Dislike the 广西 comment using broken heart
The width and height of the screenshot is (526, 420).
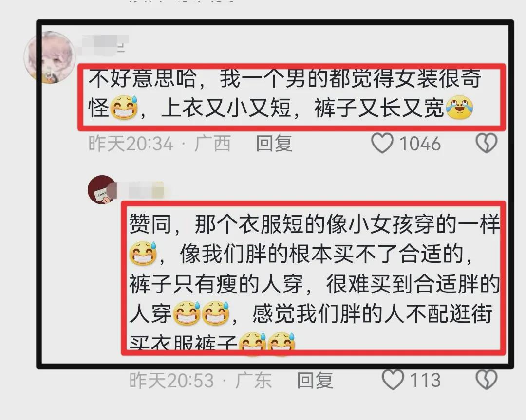tap(487, 143)
